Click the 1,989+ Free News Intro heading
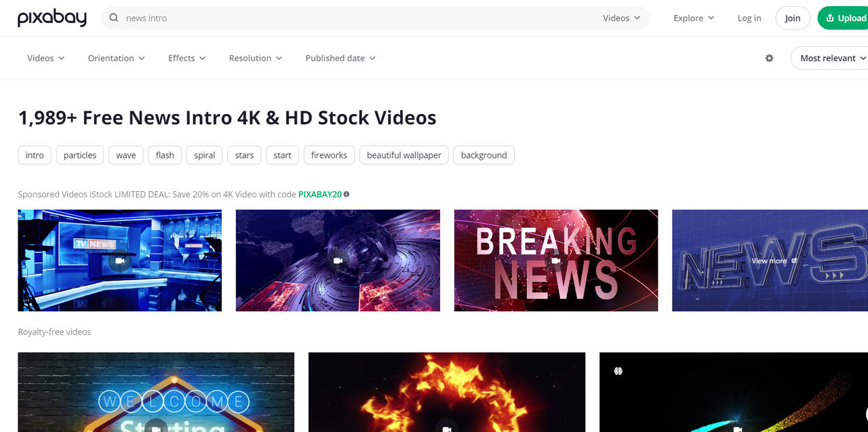868x432 pixels. click(227, 118)
